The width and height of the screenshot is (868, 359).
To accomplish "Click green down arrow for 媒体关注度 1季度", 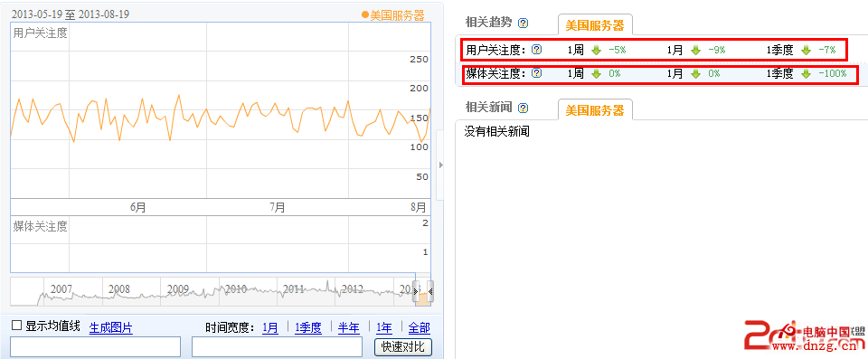I will coord(806,73).
